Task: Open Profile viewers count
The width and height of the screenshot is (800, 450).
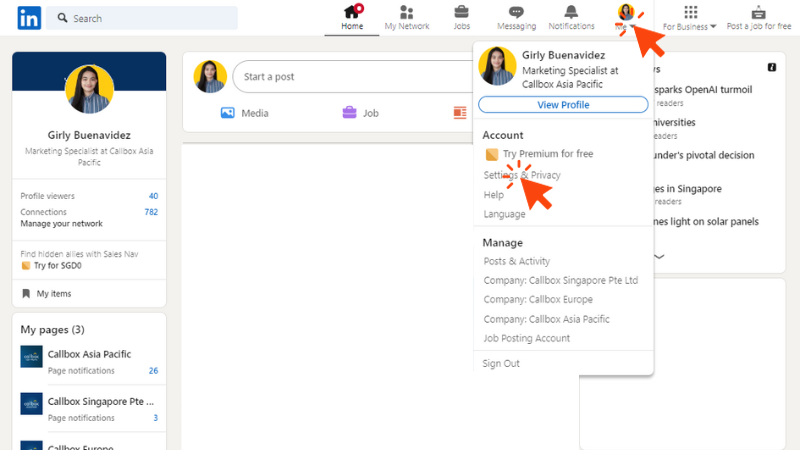Action: [x=153, y=196]
